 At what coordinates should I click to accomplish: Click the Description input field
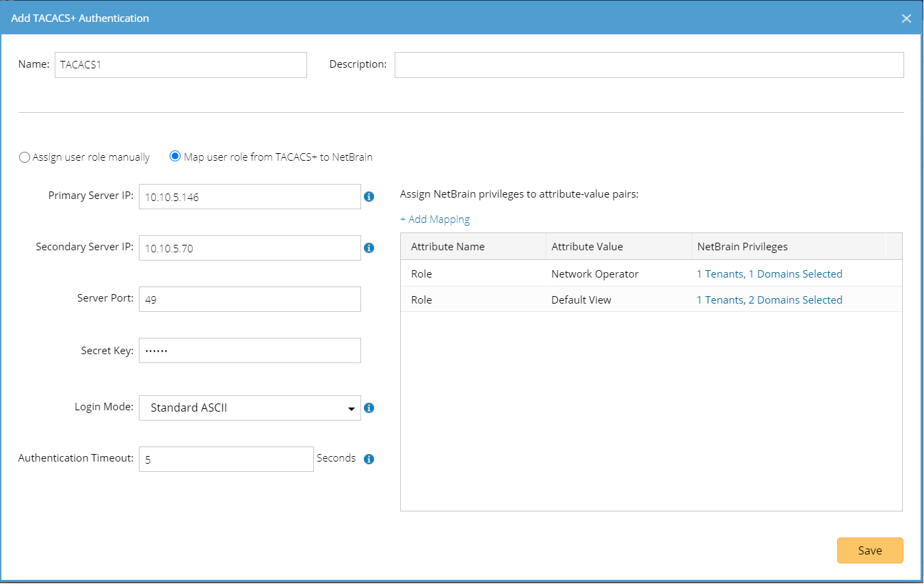point(649,64)
